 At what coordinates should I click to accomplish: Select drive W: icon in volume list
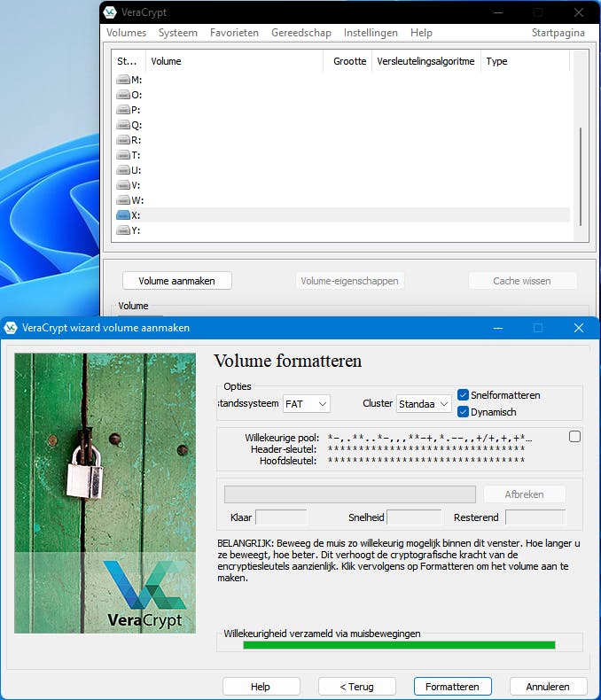tap(123, 200)
